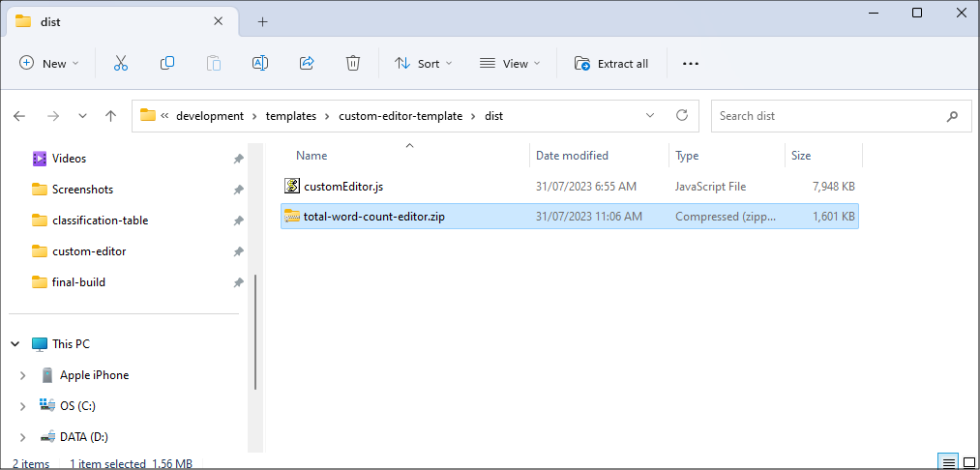Close the dist tab
Viewport: 980px width, 470px height.
tap(218, 20)
